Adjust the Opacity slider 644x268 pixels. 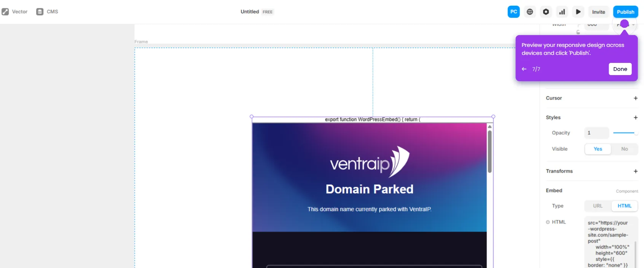(625, 133)
